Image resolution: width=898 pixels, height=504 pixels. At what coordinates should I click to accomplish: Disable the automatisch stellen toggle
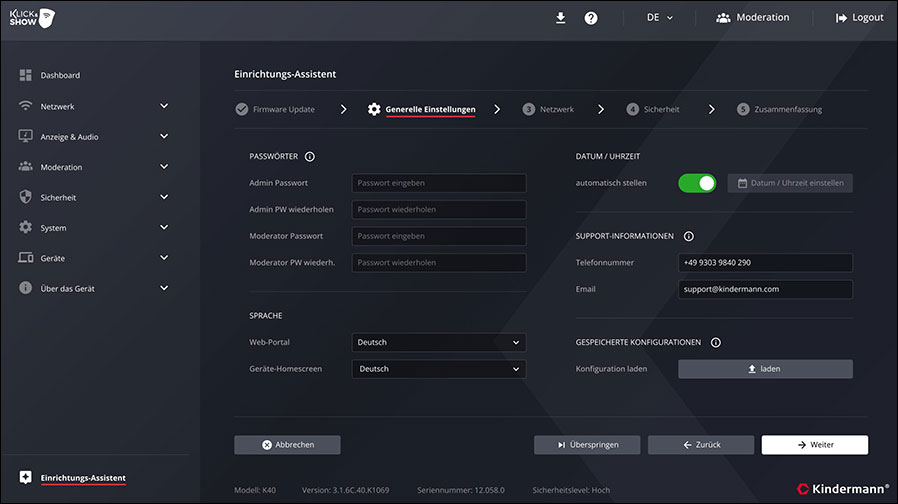697,183
